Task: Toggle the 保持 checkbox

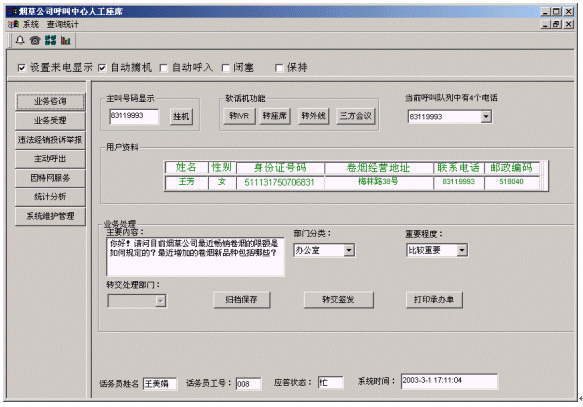Action: [x=278, y=68]
